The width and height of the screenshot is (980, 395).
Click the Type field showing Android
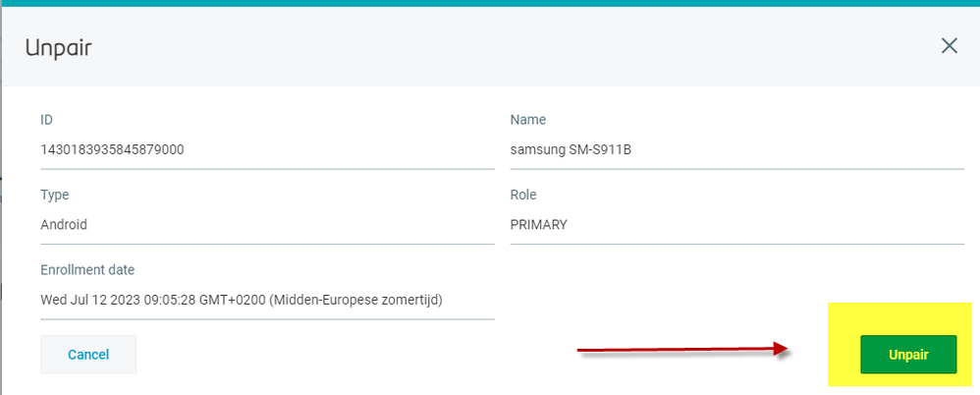[x=64, y=225]
